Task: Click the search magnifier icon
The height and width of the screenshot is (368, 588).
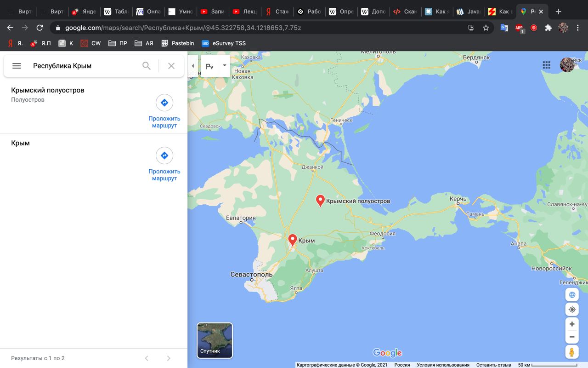Action: (x=147, y=66)
